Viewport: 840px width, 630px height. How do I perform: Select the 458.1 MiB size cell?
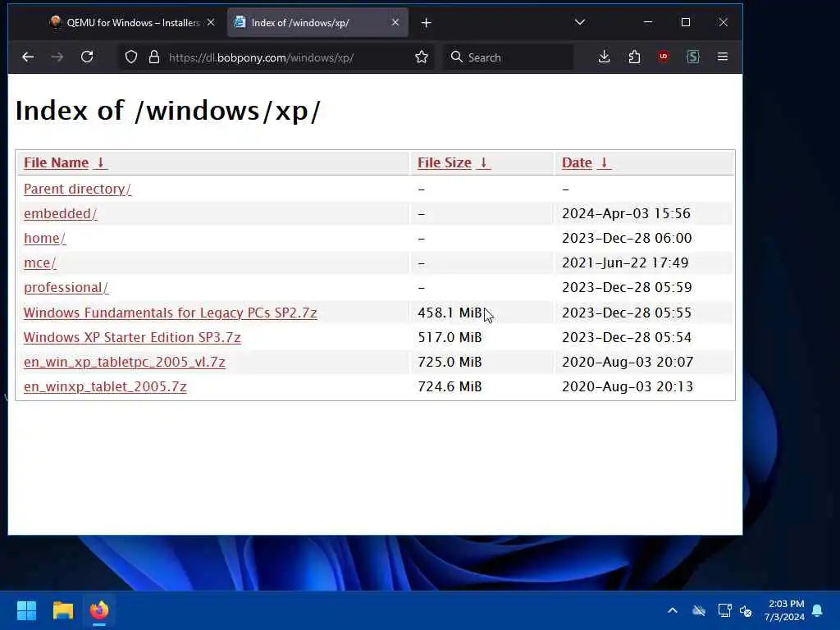[x=450, y=313]
